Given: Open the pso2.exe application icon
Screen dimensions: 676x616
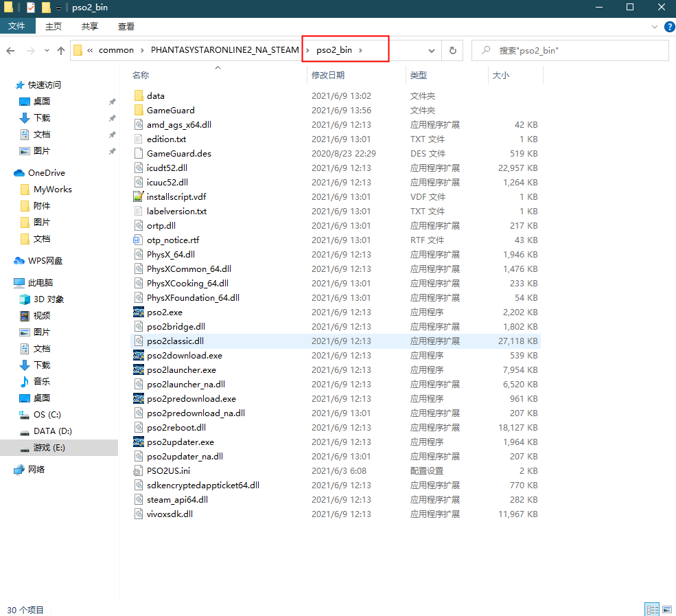Looking at the screenshot, I should click(139, 312).
